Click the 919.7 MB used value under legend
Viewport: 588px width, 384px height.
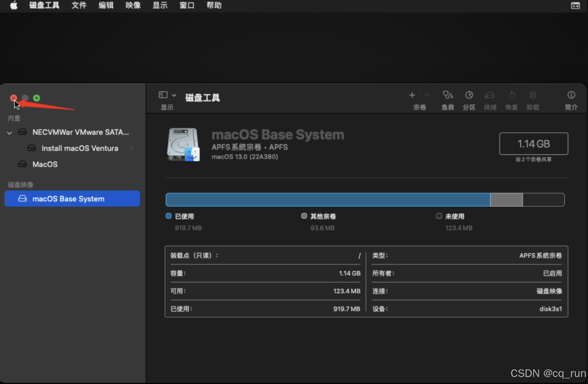pos(188,228)
